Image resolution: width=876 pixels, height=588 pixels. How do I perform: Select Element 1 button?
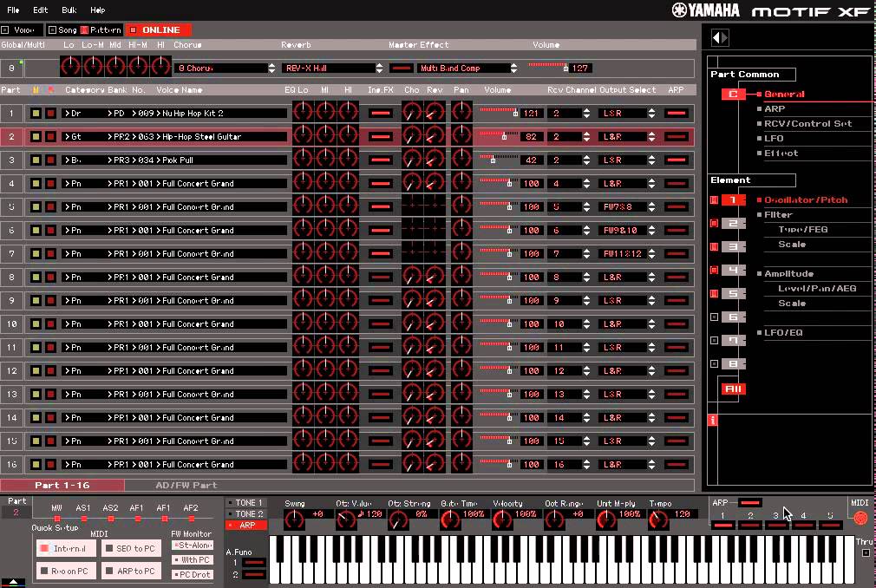pos(733,199)
